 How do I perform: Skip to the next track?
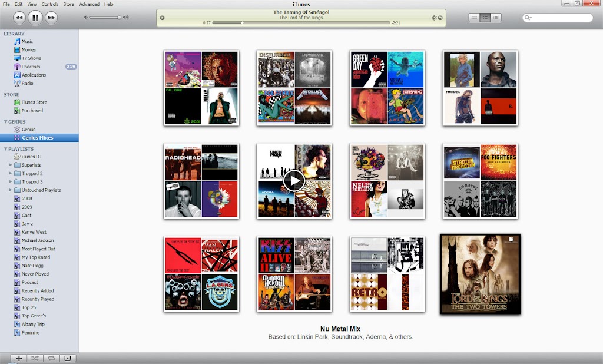(51, 18)
